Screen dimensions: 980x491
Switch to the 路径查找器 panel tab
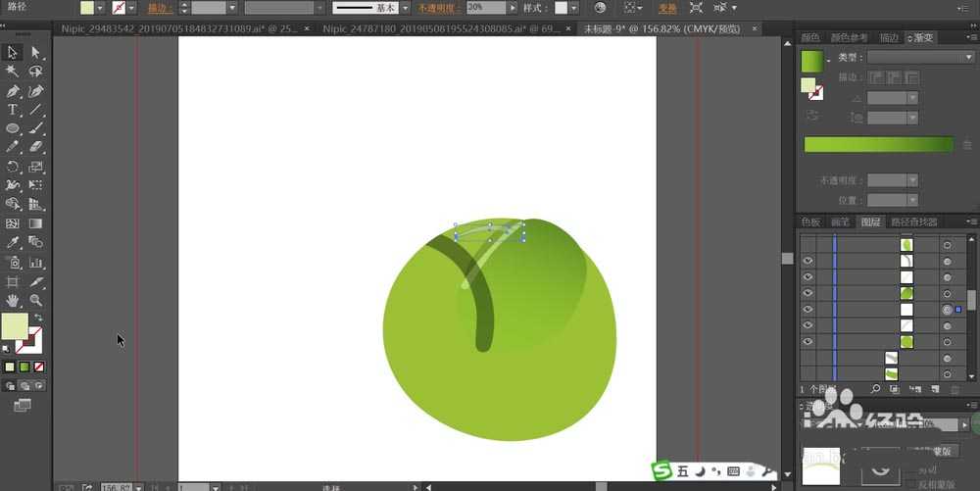click(914, 222)
